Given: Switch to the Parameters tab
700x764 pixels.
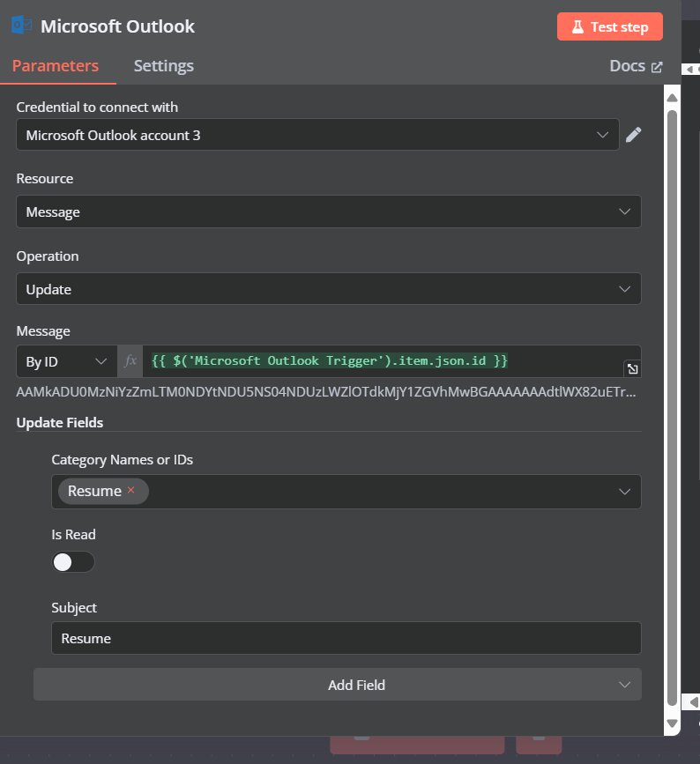Looking at the screenshot, I should coord(56,66).
